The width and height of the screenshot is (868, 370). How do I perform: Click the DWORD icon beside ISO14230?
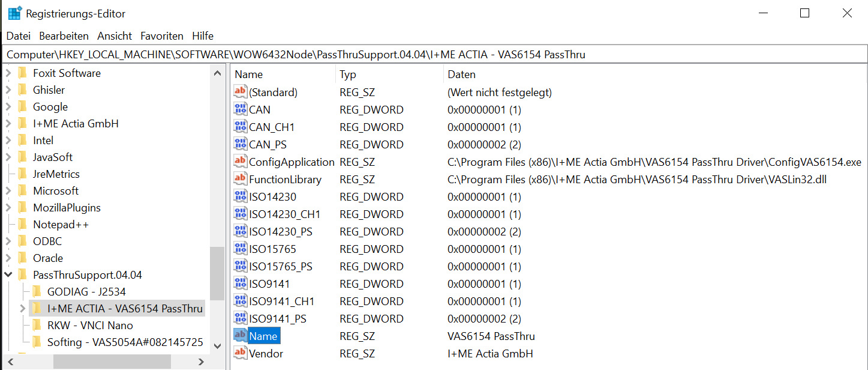click(241, 196)
